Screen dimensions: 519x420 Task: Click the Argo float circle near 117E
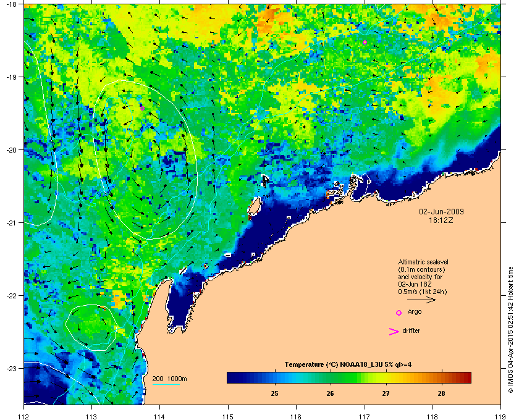pos(365,43)
